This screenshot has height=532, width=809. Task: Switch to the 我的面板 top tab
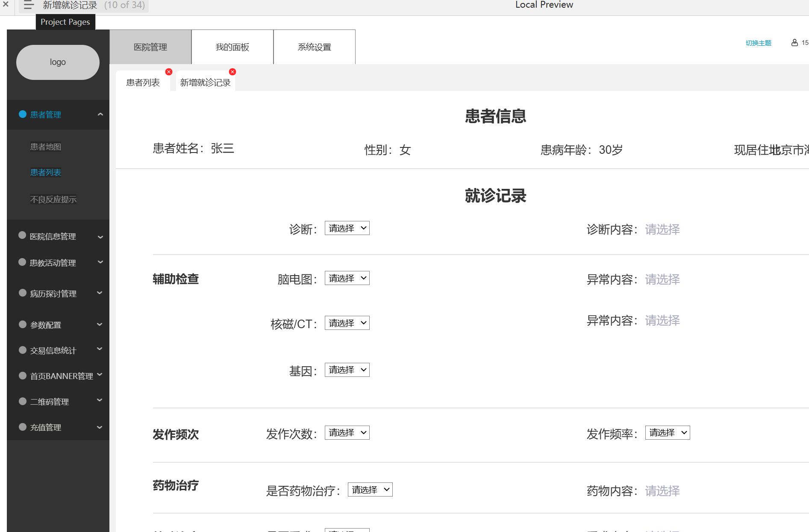click(232, 47)
